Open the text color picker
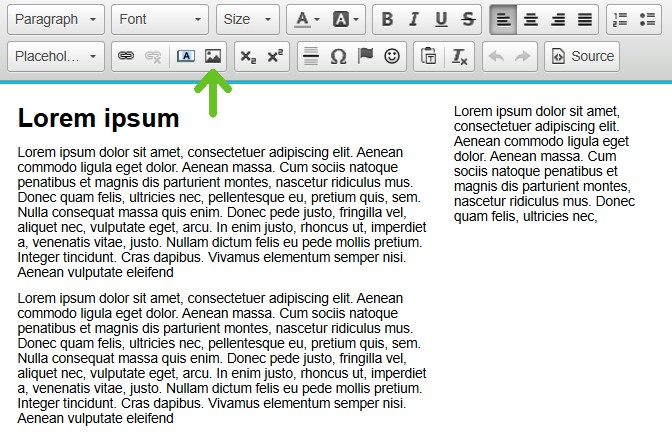This screenshot has width=672, height=432. pos(307,20)
